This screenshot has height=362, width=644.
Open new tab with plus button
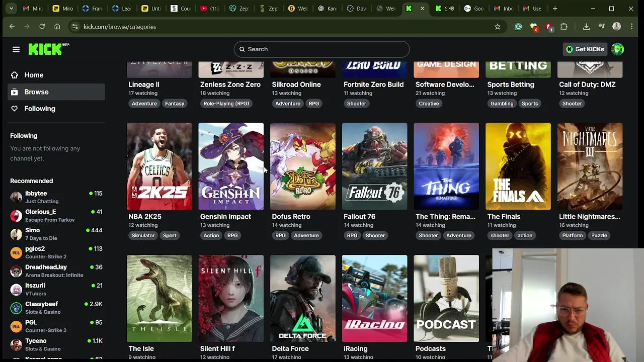coord(555,9)
